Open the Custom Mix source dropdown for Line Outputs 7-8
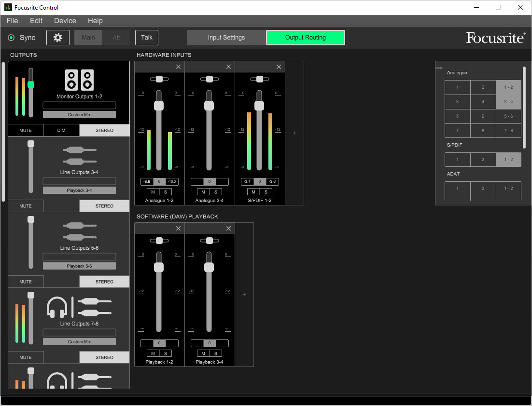The width and height of the screenshot is (532, 406). [x=79, y=341]
